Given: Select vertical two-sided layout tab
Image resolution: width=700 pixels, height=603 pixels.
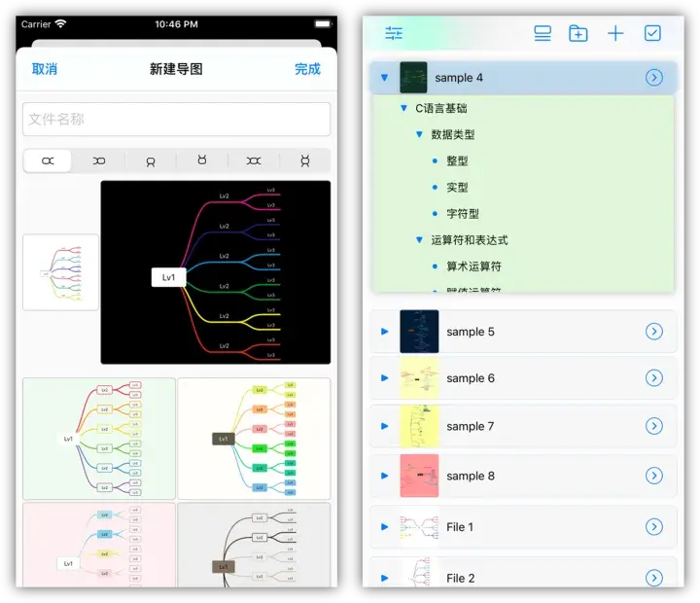Looking at the screenshot, I should [x=305, y=160].
